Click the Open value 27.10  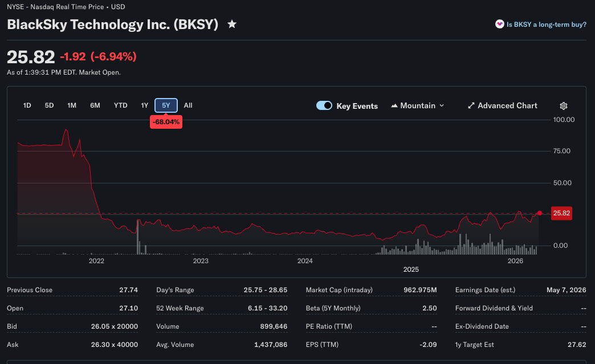tap(129, 308)
